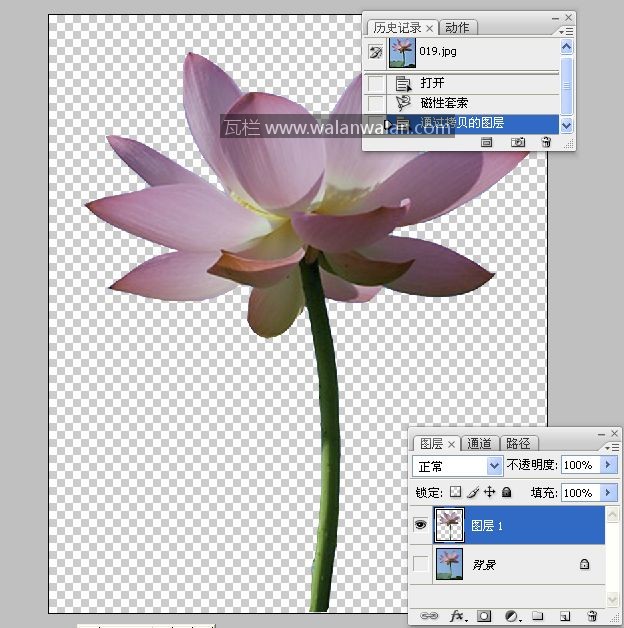Hide 图层 1 using its eye icon
Screen dimensions: 624x628
[421, 525]
